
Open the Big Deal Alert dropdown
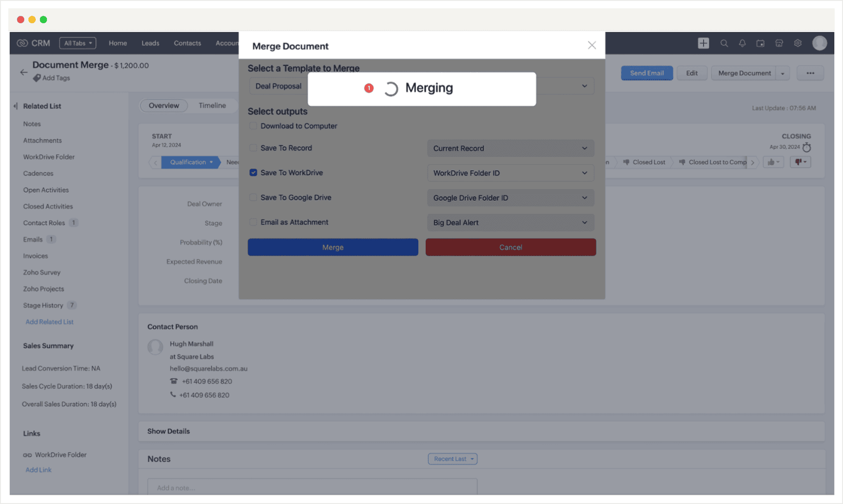[x=511, y=223]
